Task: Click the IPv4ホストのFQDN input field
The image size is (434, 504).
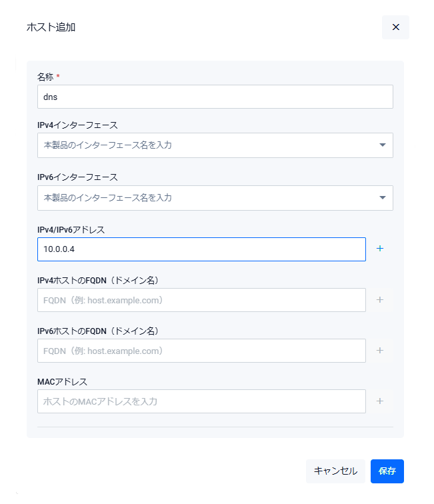Action: pyautogui.click(x=201, y=300)
